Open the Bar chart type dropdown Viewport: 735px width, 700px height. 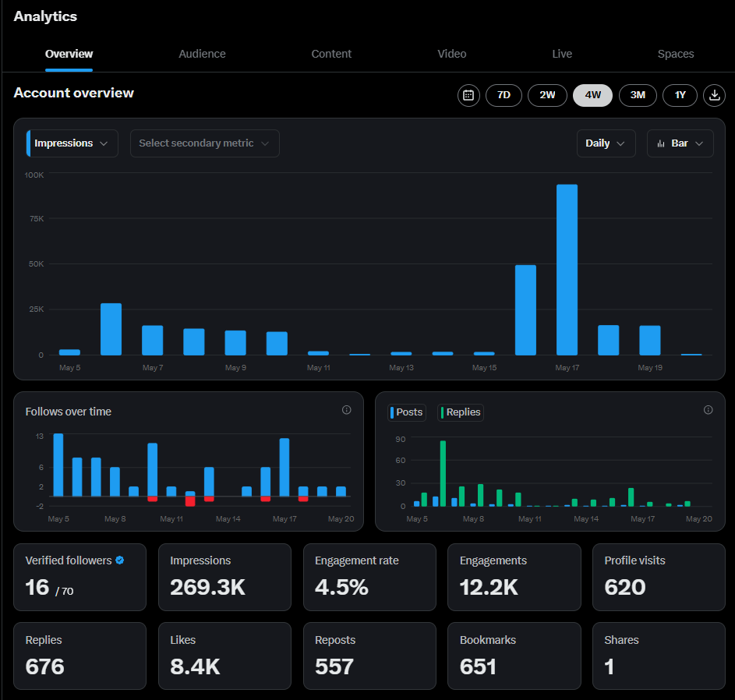point(680,143)
